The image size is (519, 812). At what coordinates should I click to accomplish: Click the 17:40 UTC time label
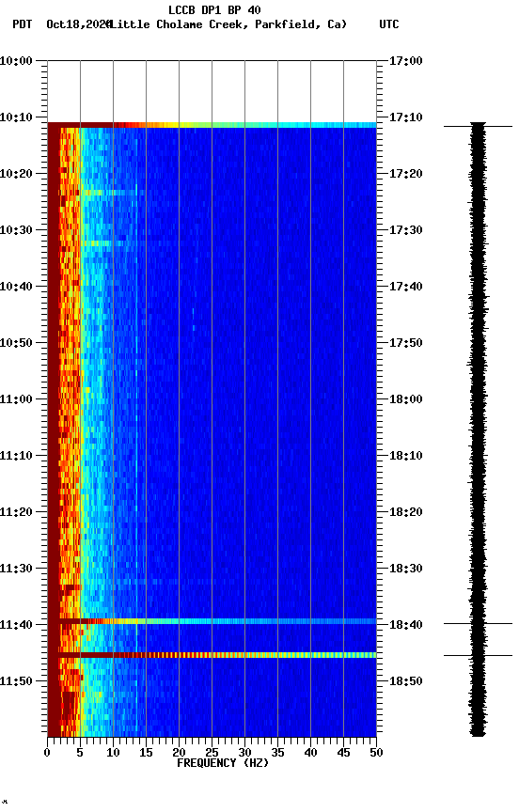tap(405, 287)
